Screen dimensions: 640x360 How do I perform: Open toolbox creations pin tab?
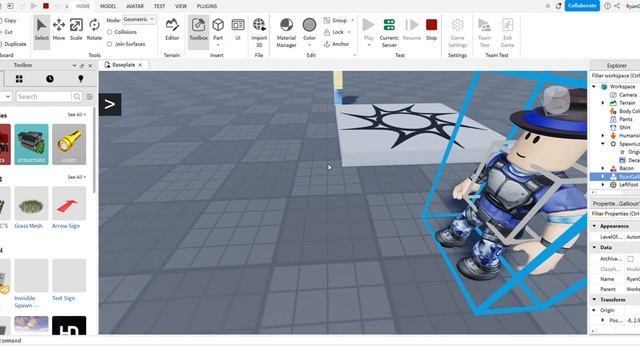point(80,79)
